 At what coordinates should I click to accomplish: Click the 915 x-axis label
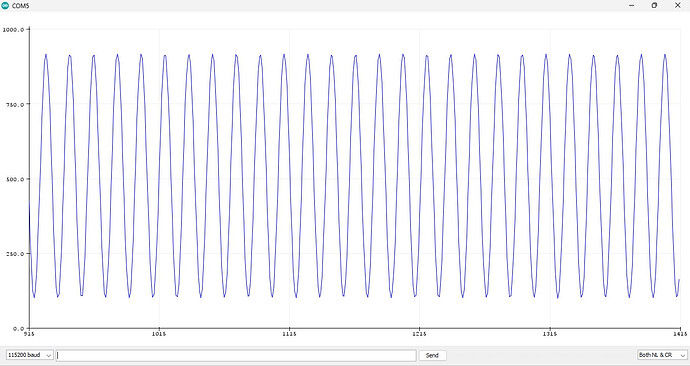pyautogui.click(x=29, y=334)
